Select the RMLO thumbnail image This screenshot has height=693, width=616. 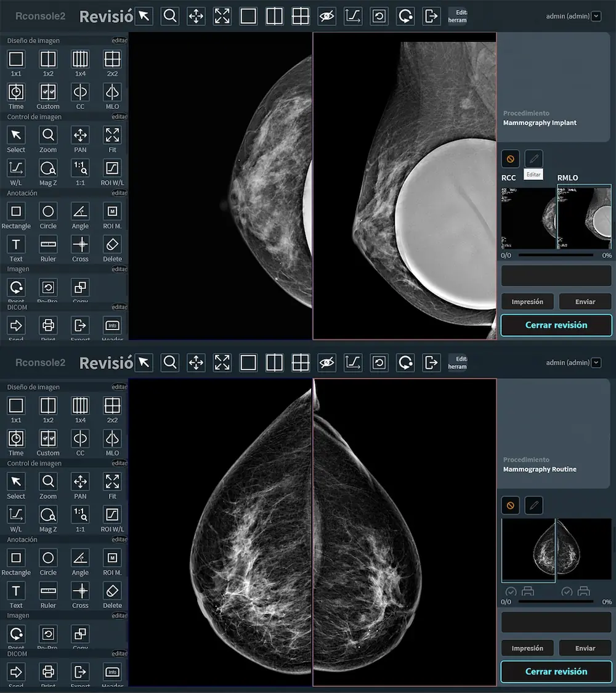point(584,218)
